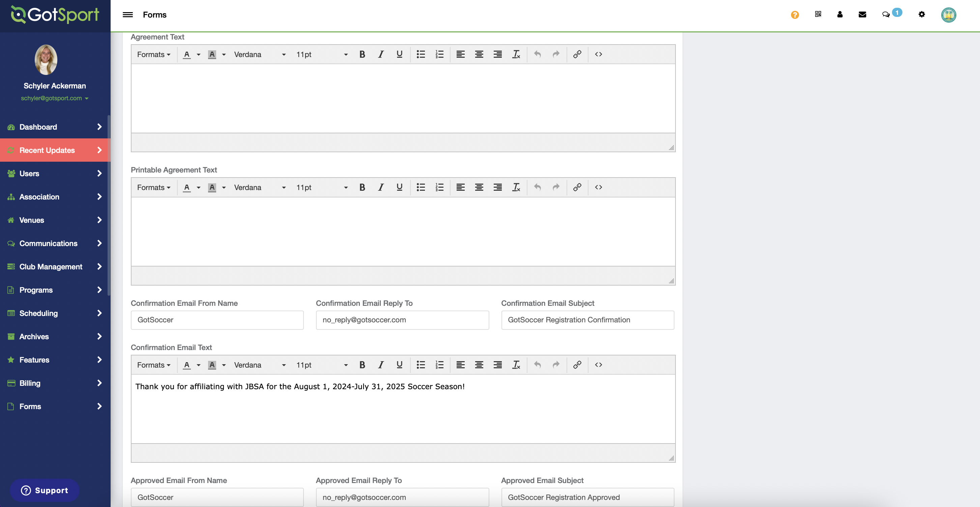The image size is (980, 507).
Task: Redo in Agreement Text editor
Action: click(556, 54)
